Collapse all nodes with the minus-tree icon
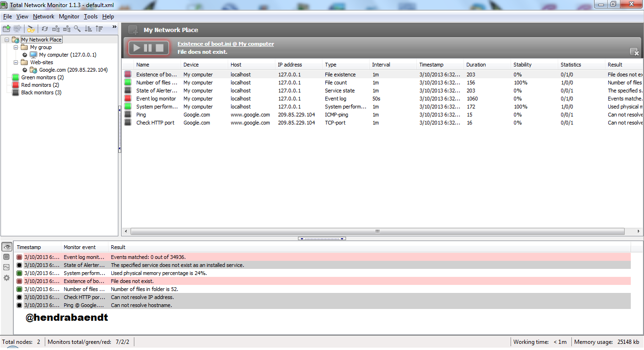Screen dimensions: 644x350 click(x=67, y=29)
